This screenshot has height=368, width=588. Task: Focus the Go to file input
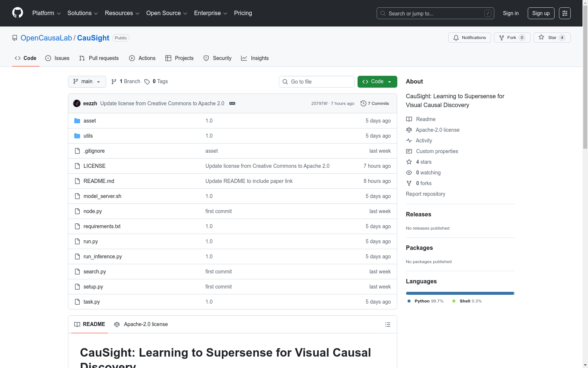pyautogui.click(x=317, y=82)
